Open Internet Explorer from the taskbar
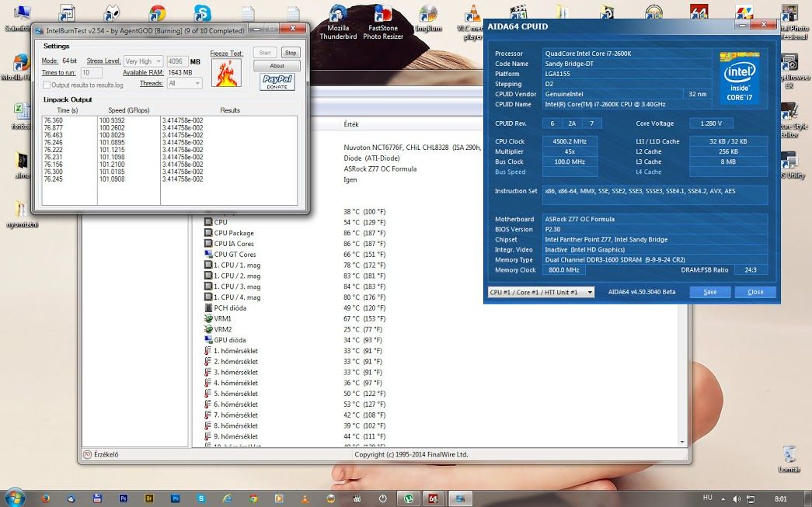The height and width of the screenshot is (507, 812). point(227,498)
